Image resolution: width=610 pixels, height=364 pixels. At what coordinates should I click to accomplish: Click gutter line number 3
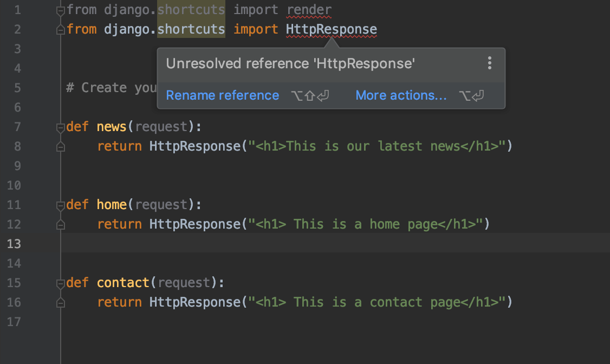(x=17, y=49)
